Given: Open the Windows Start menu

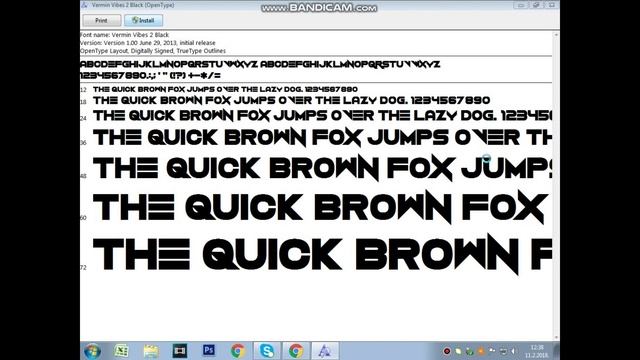Looking at the screenshot, I should (x=93, y=351).
